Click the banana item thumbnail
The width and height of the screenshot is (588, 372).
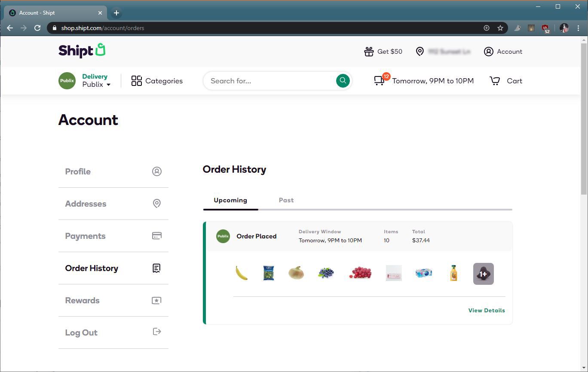(x=242, y=273)
